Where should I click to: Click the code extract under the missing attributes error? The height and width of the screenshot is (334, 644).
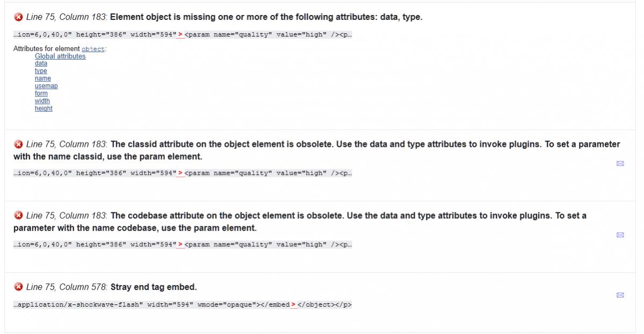tap(183, 35)
